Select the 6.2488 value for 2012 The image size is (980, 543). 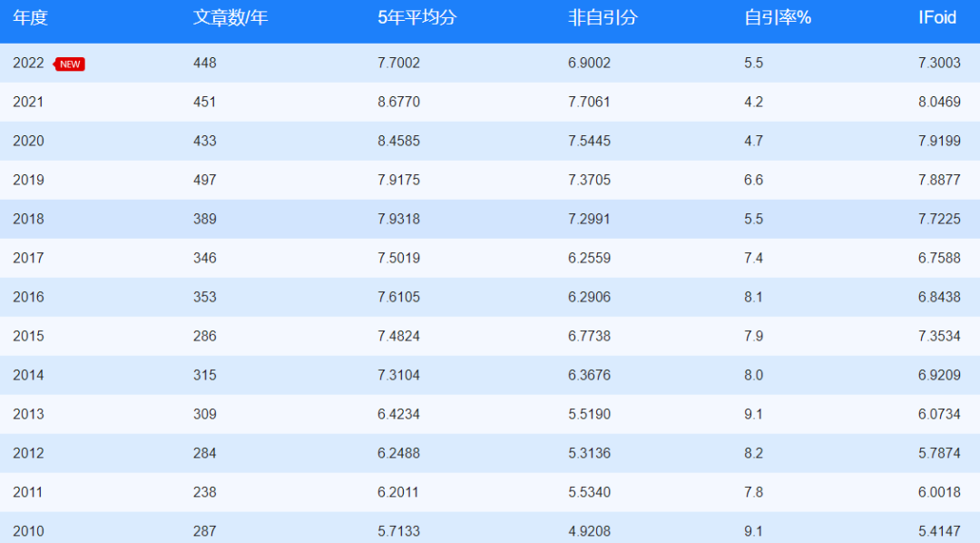coord(398,453)
